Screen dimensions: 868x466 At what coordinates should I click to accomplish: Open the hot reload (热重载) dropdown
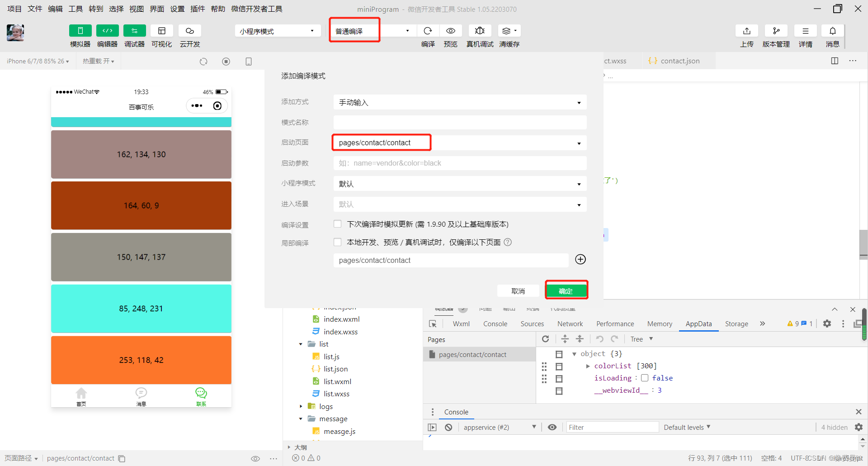pyautogui.click(x=98, y=61)
